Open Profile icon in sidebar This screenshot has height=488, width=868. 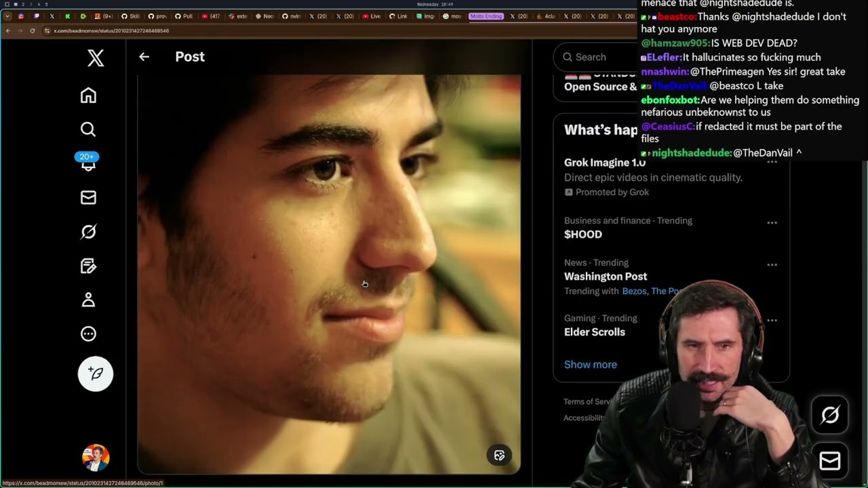coord(88,300)
